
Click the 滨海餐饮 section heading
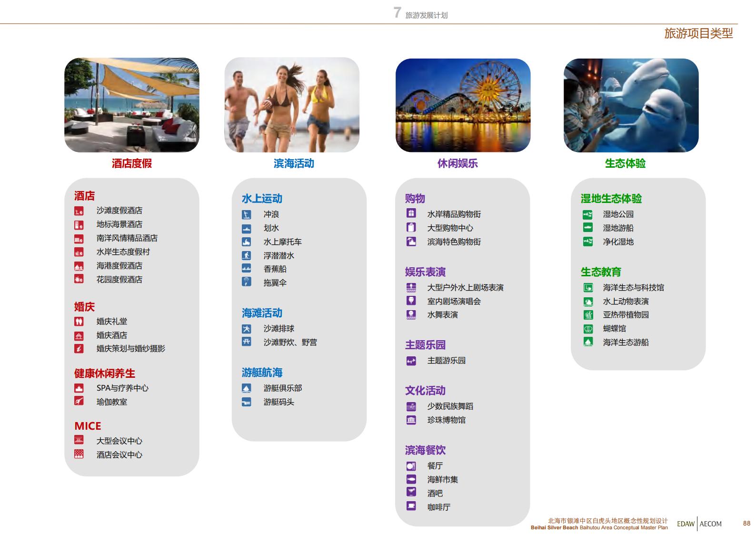pyautogui.click(x=425, y=450)
